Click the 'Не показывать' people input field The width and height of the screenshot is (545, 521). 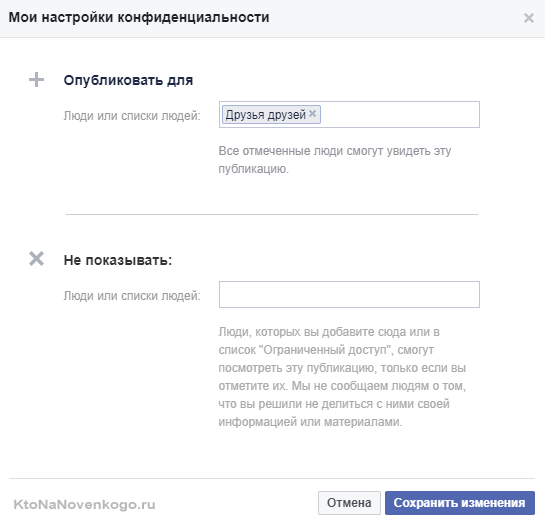[349, 294]
